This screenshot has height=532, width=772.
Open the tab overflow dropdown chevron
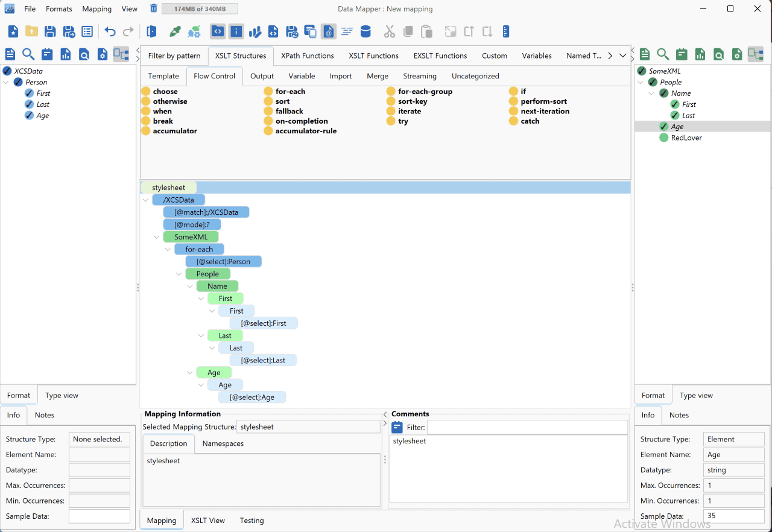623,55
